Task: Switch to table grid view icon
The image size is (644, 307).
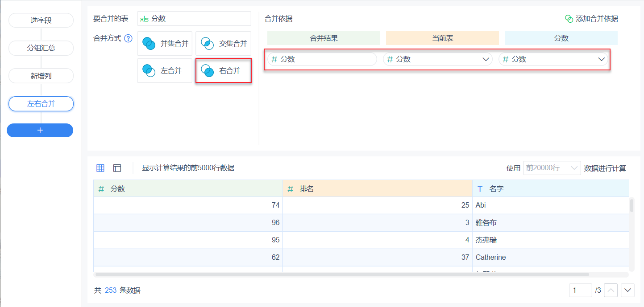Action: (100, 168)
